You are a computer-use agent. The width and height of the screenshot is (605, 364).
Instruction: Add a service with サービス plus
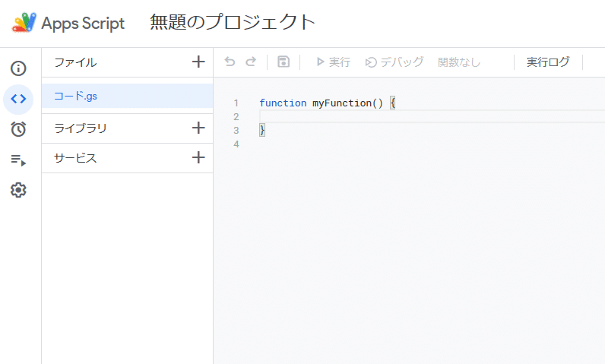pos(198,157)
